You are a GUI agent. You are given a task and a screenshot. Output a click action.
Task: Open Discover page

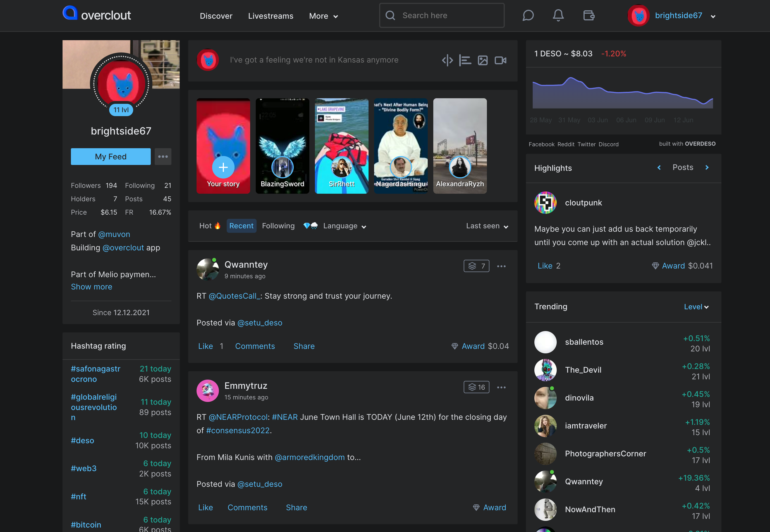pyautogui.click(x=216, y=16)
